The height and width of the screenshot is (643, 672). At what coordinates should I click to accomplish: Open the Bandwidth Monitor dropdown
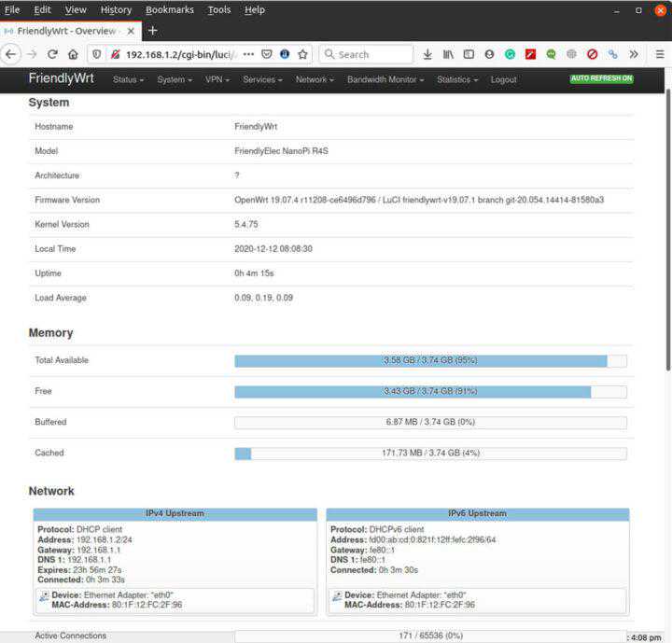(x=385, y=80)
